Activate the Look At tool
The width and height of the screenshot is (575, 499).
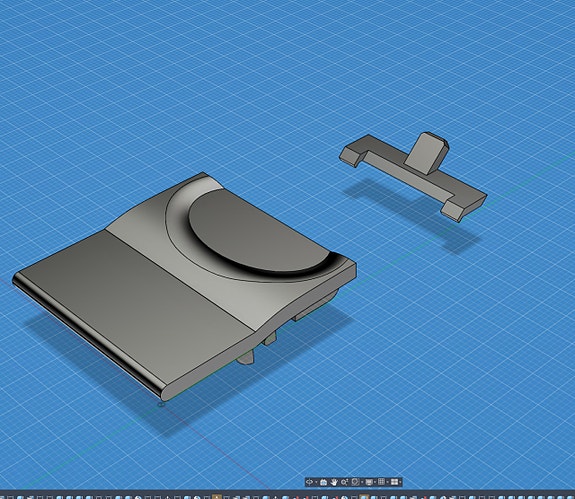(323, 482)
